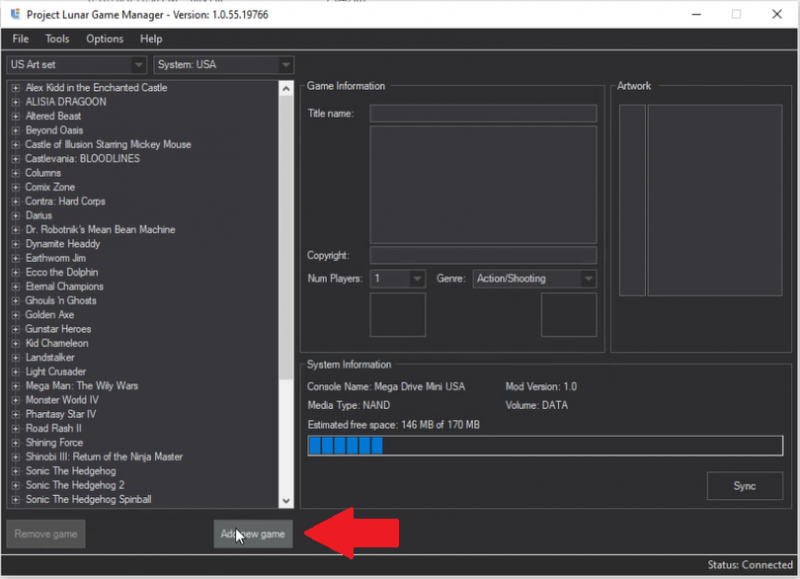The image size is (800, 579).
Task: Click the Add new game button
Action: (x=253, y=534)
